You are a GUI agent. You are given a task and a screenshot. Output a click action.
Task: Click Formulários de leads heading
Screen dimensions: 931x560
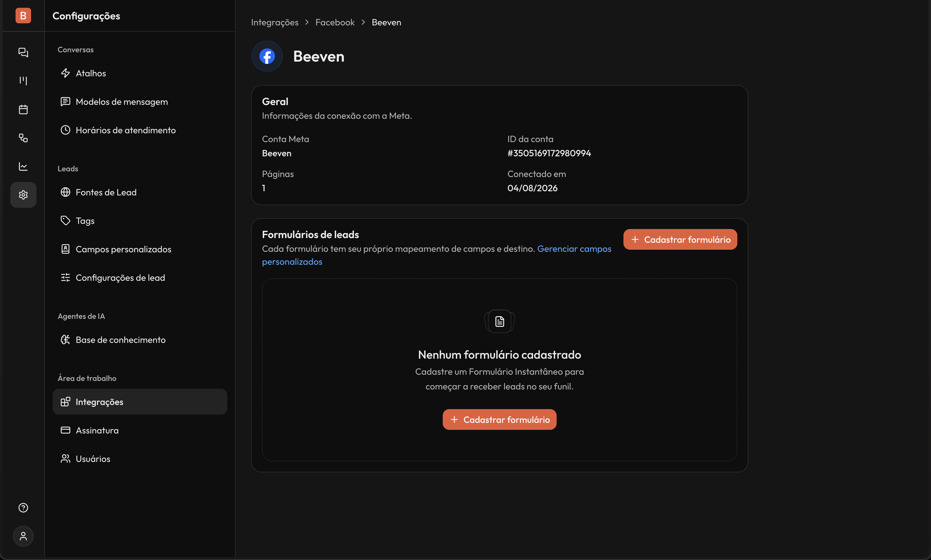[310, 234]
